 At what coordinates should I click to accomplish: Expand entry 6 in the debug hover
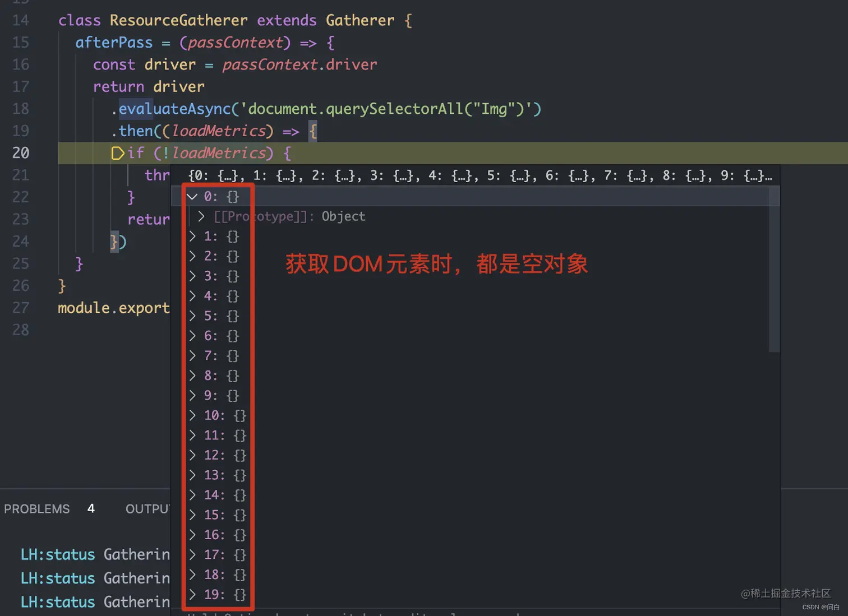coord(192,336)
